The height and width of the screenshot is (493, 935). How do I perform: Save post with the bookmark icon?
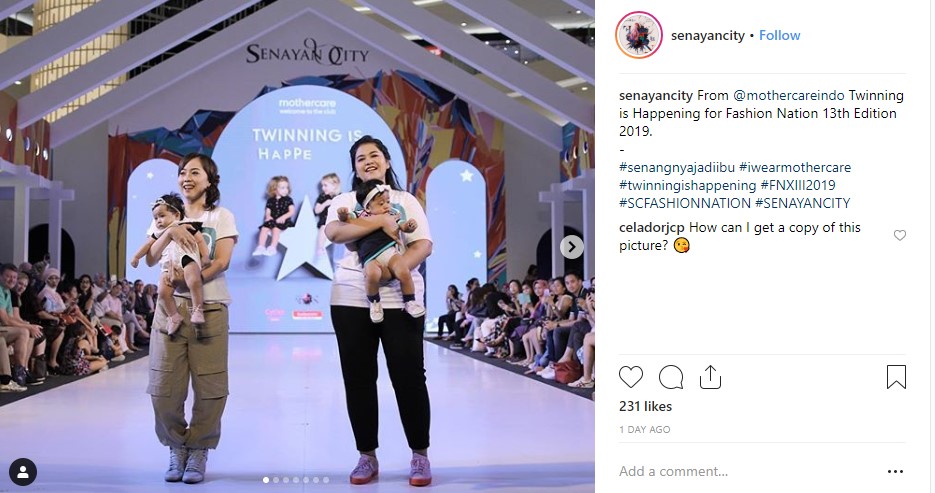[x=896, y=377]
